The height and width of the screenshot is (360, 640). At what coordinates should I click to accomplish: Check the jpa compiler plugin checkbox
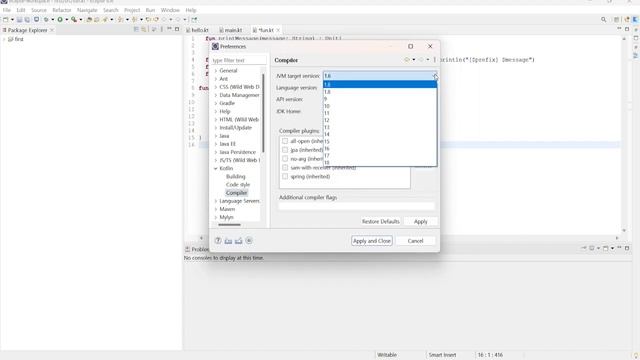tap(285, 150)
